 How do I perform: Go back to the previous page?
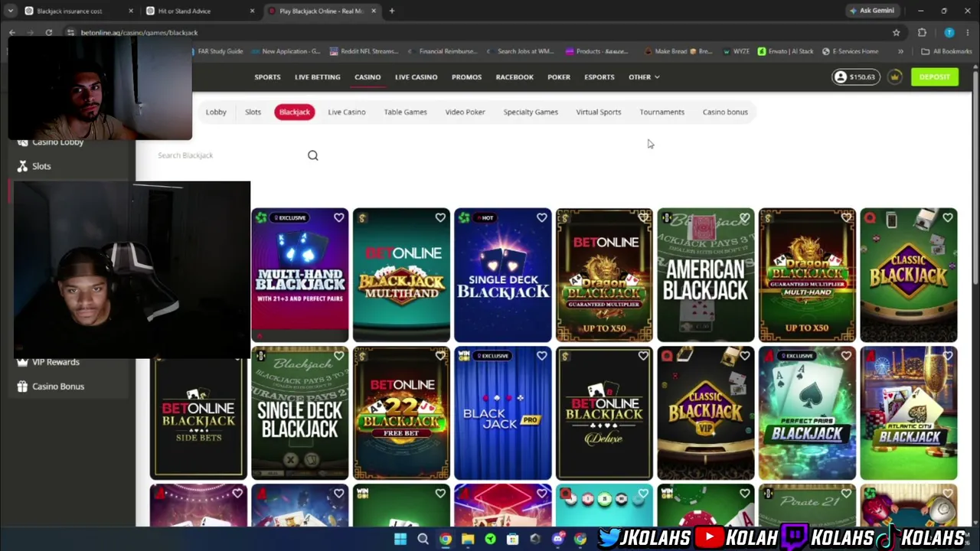(12, 33)
